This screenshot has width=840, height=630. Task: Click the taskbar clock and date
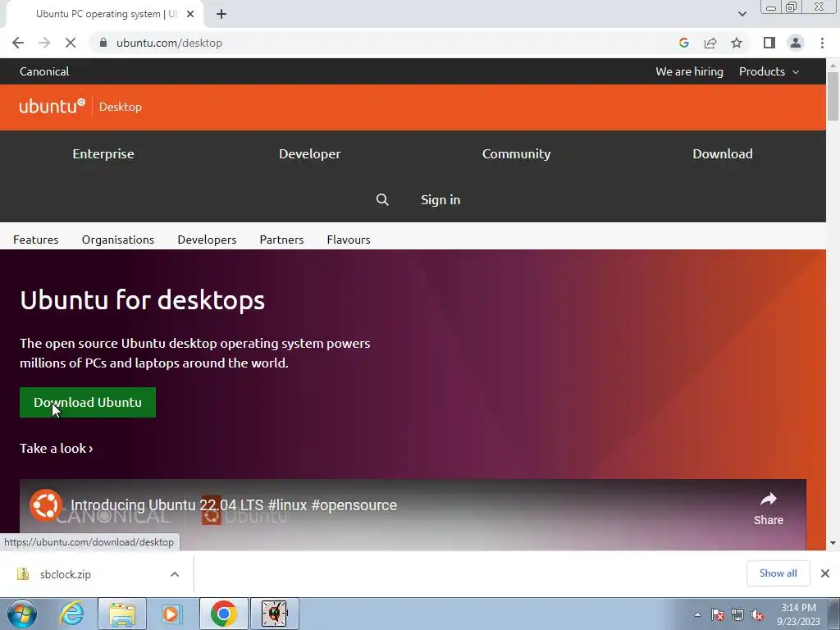click(798, 614)
